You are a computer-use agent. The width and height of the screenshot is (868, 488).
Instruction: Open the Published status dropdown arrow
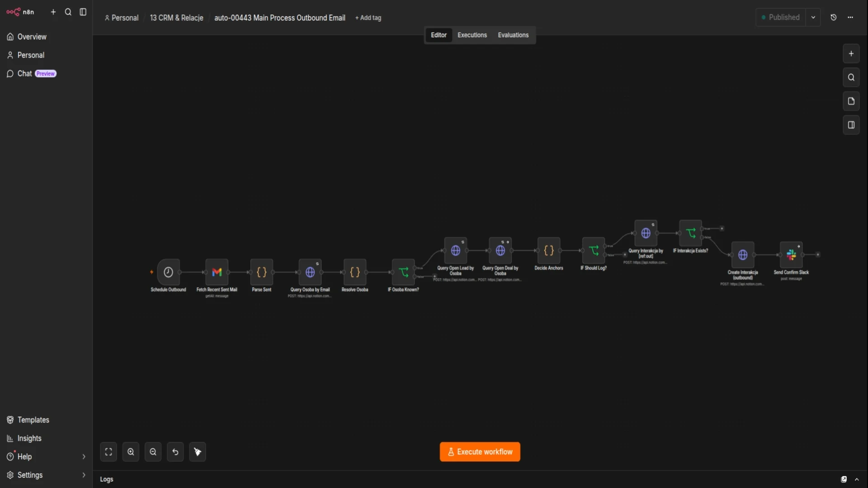(x=813, y=18)
